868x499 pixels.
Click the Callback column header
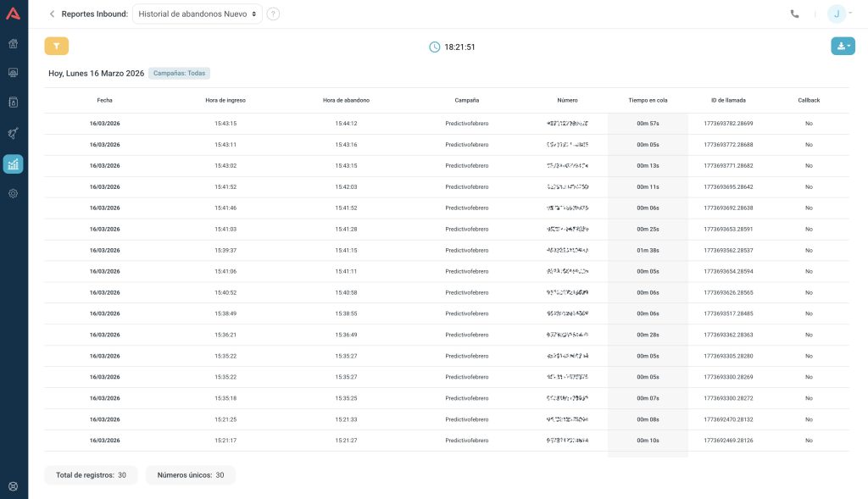809,100
